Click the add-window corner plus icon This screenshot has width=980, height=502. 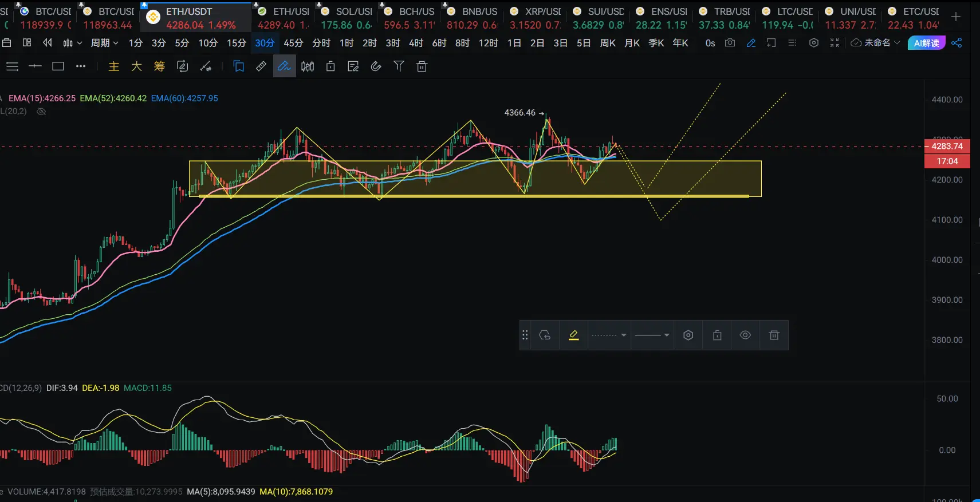click(771, 43)
